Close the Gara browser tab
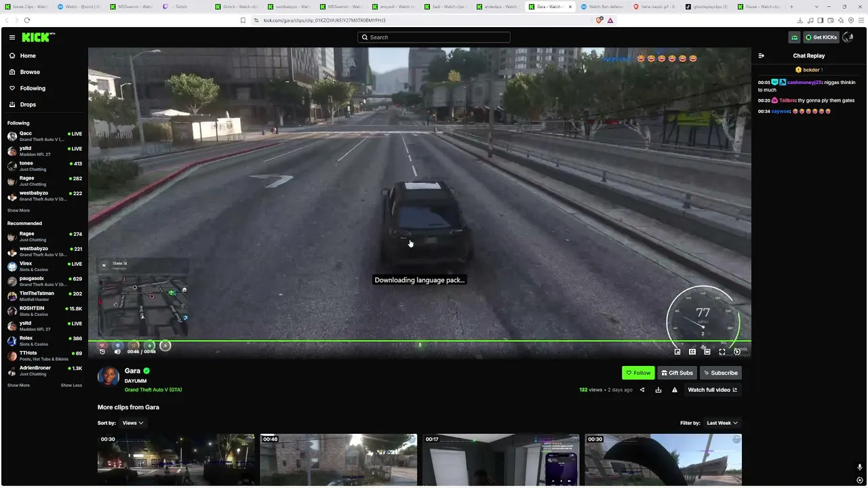The width and height of the screenshot is (868, 488). click(570, 7)
